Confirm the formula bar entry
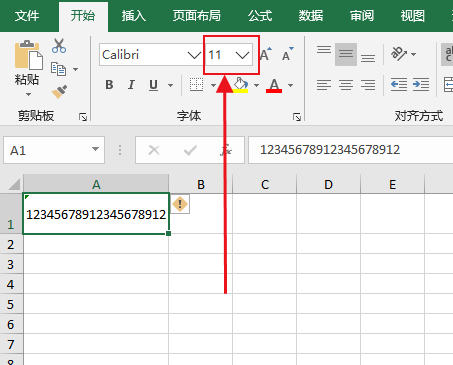453x365 pixels. pos(190,150)
